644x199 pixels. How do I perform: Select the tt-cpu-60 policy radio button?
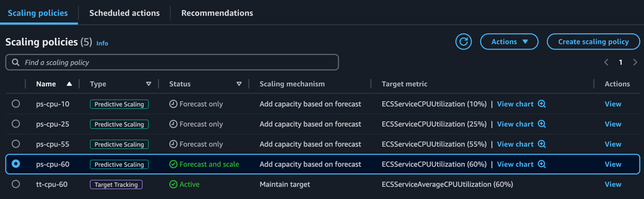click(16, 184)
